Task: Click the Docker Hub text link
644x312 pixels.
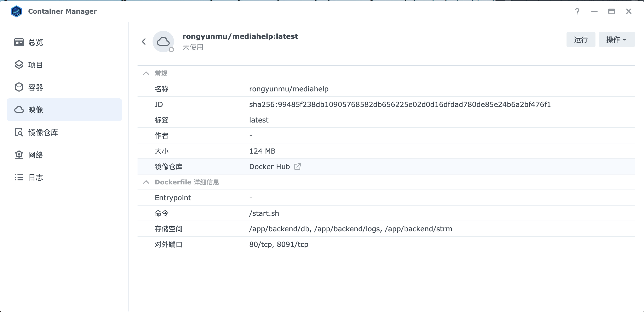Action: (x=269, y=167)
